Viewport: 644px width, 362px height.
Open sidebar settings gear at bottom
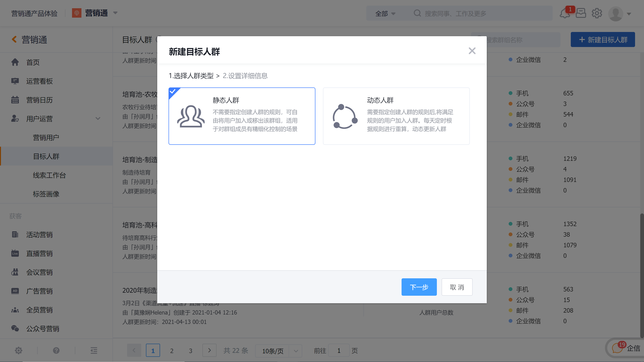pyautogui.click(x=19, y=350)
